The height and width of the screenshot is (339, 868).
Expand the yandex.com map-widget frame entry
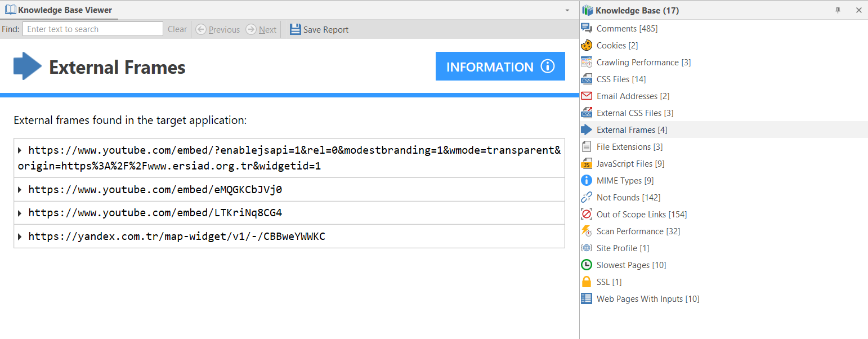click(x=21, y=236)
